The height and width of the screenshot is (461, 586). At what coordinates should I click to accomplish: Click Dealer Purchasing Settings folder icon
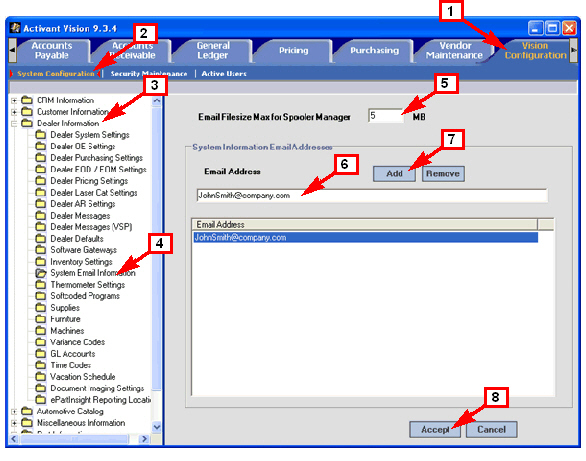coord(41,158)
